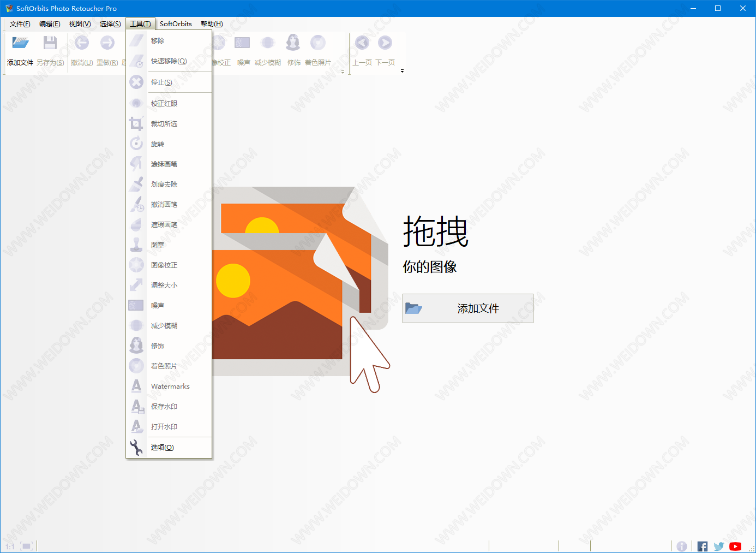Screen dimensions: 756x553
Task: Choose 撤消画笔 (Undo Brush) menu entry
Action: pos(169,205)
